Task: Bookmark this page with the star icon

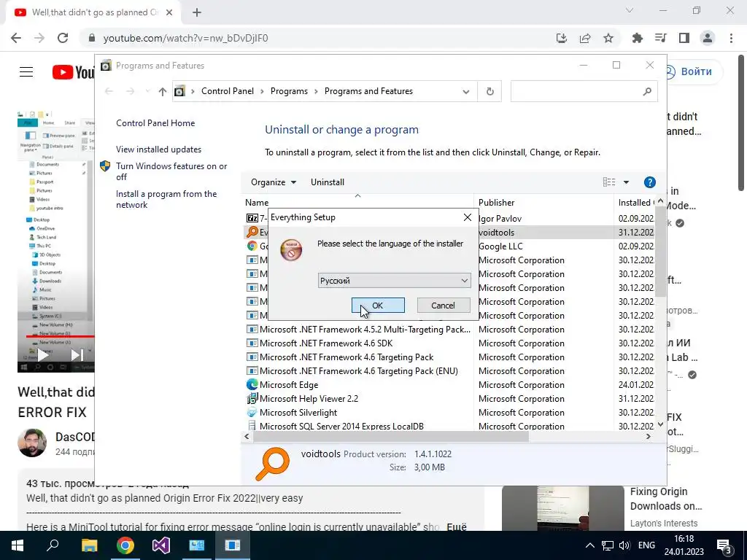Action: tap(608, 38)
